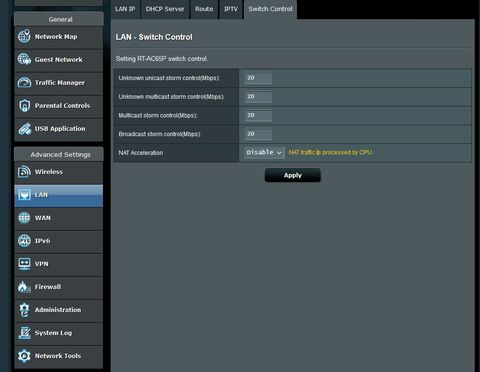Open Traffic Manager menu label
This screenshot has width=480, height=372.
click(60, 83)
